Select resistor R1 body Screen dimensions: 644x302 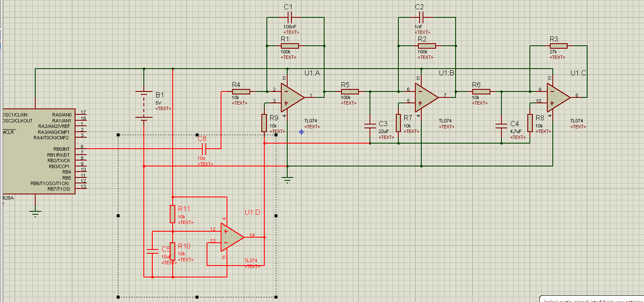point(290,46)
